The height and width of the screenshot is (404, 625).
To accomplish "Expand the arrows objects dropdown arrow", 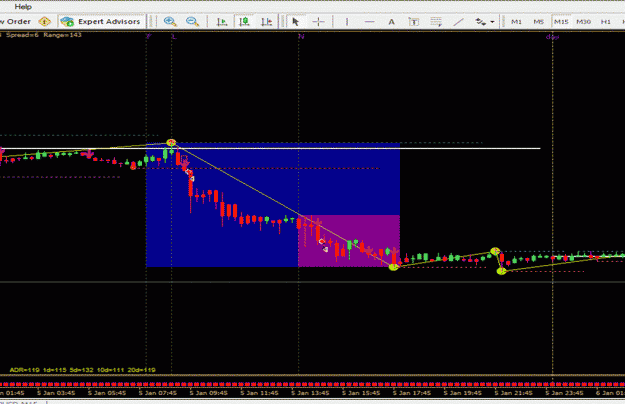I will [x=492, y=22].
